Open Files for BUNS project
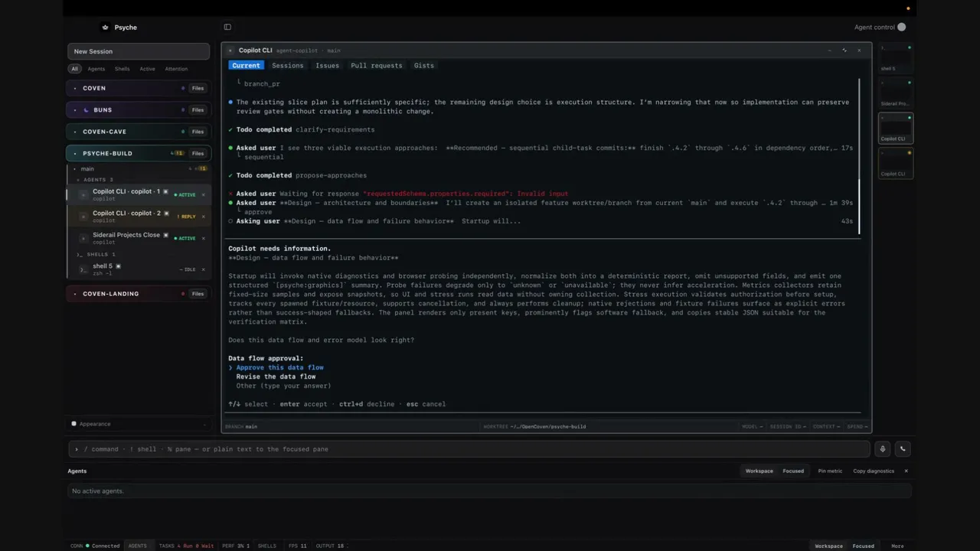 point(198,110)
